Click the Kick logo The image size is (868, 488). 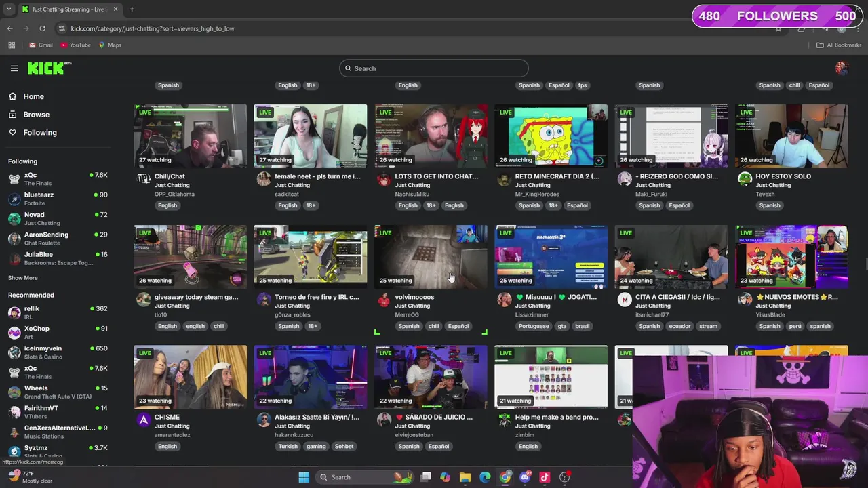pyautogui.click(x=49, y=68)
